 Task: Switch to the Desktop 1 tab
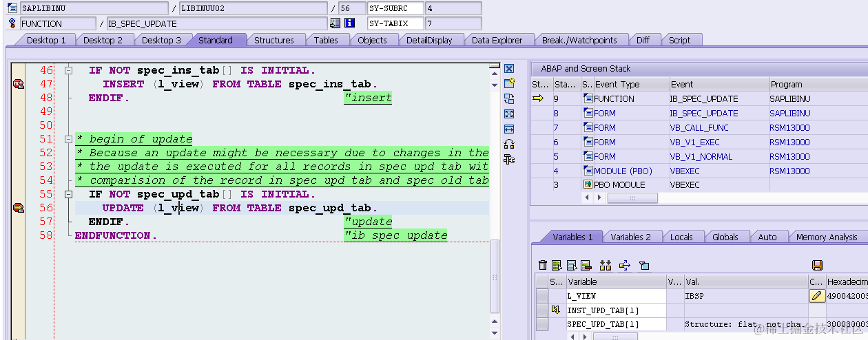(x=46, y=40)
